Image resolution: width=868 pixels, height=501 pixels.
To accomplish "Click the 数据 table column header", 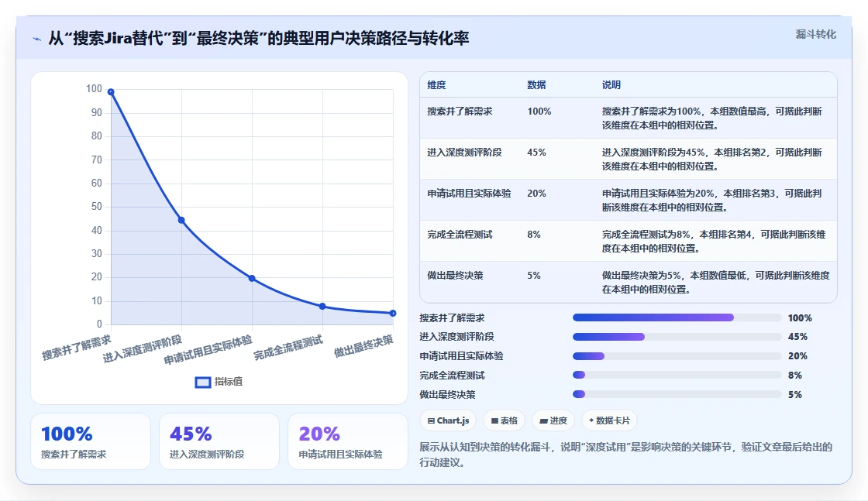I will [x=536, y=85].
